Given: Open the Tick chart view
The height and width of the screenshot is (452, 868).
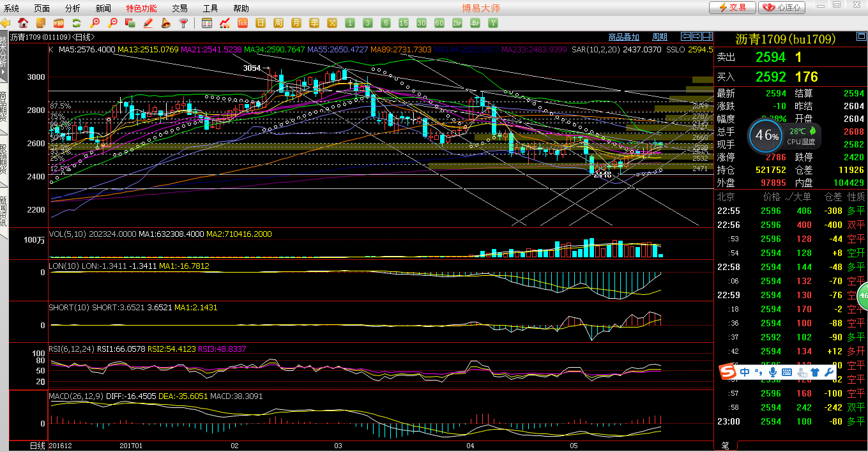Looking at the screenshot, I should tap(243, 23).
